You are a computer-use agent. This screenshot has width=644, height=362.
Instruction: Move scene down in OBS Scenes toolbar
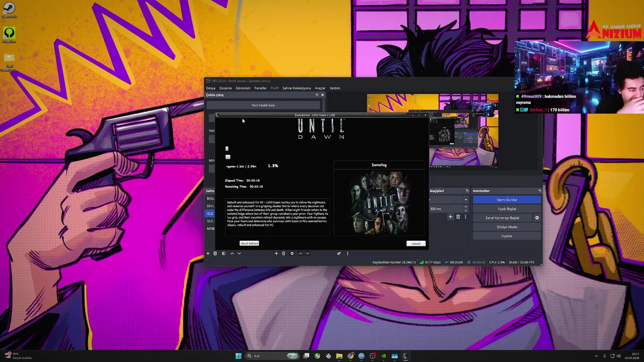click(x=239, y=253)
